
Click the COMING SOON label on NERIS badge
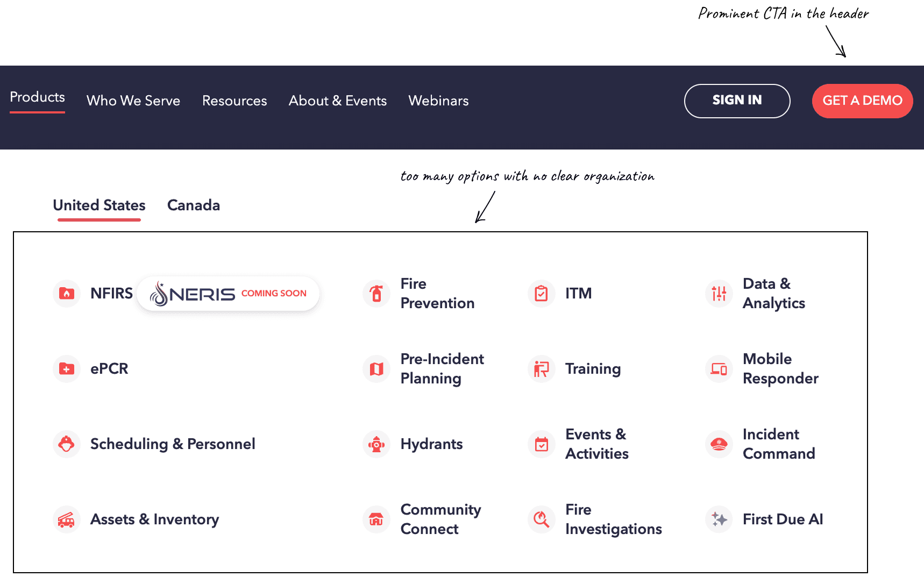pos(274,294)
